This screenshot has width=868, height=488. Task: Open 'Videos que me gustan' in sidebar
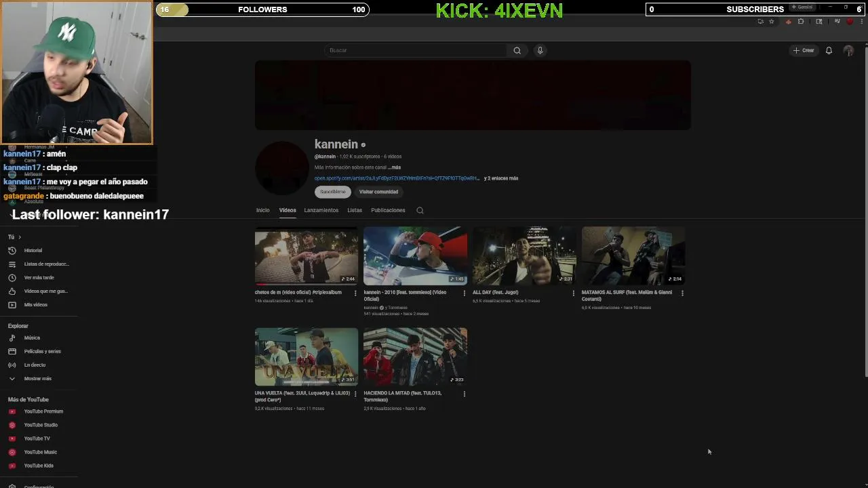coord(39,291)
